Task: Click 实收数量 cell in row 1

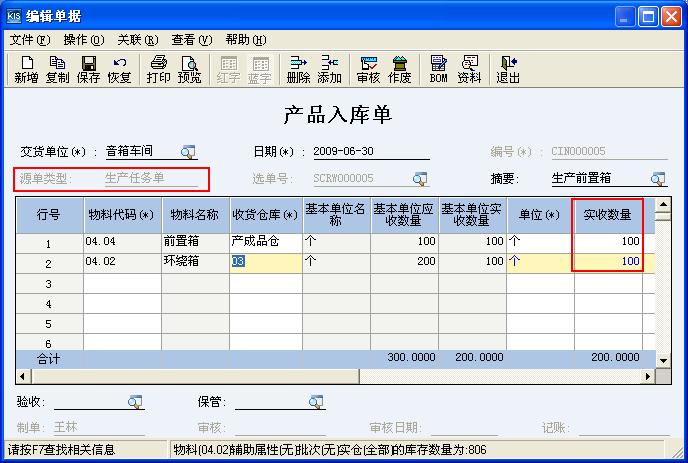Action: coord(608,242)
